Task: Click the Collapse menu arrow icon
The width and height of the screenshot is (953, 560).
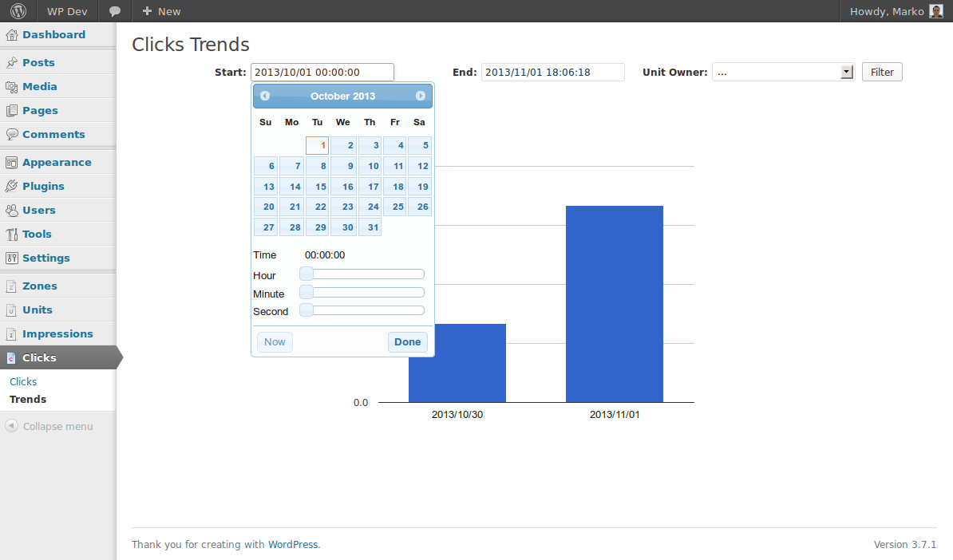Action: click(11, 426)
